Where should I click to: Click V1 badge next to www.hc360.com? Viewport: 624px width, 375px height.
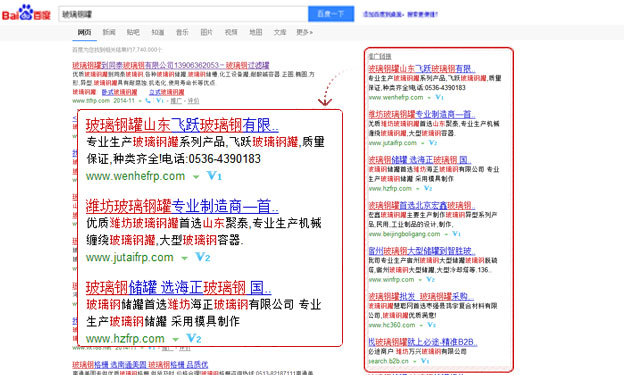[431, 325]
